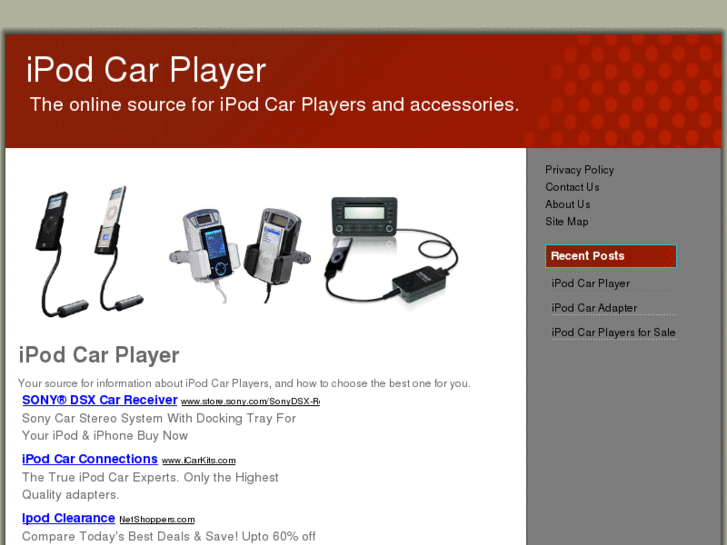Viewport: 727px width, 545px height.
Task: Open the iPod Car Connections ad link
Action: 90,459
